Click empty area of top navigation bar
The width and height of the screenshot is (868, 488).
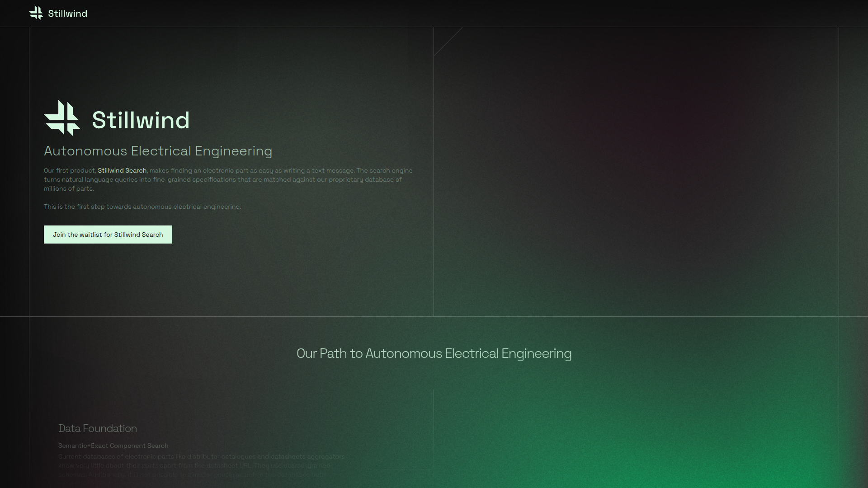coord(452,13)
